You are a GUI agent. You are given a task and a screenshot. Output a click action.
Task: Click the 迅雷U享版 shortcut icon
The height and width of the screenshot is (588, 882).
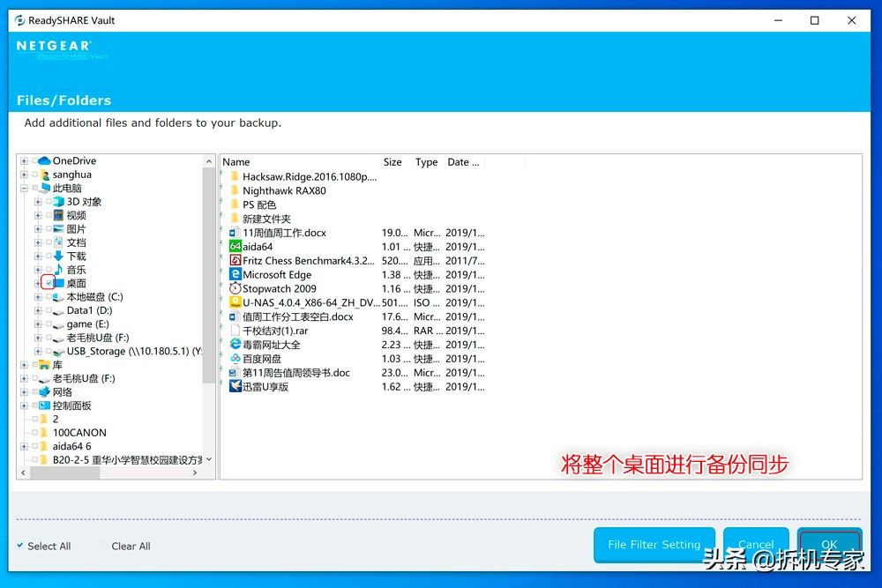pyautogui.click(x=235, y=386)
